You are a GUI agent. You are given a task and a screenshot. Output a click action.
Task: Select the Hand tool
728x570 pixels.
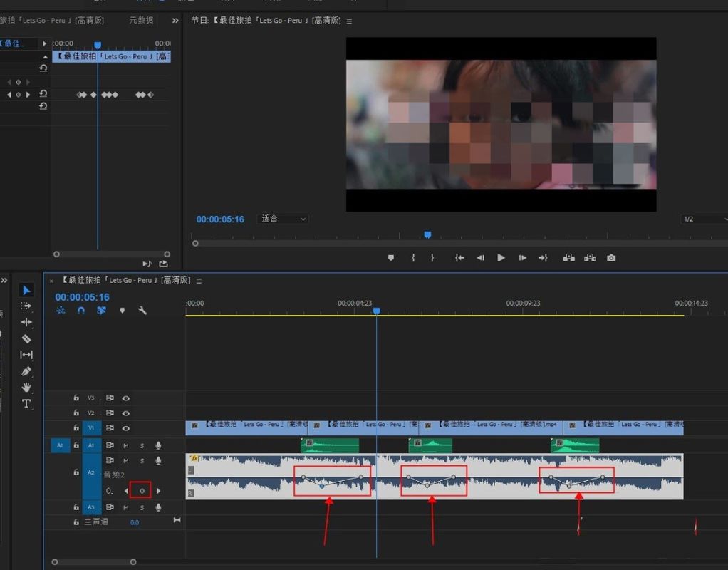(x=26, y=388)
